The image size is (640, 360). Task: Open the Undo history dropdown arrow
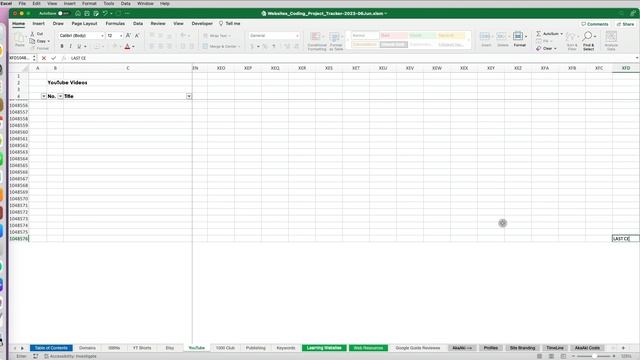tap(111, 13)
